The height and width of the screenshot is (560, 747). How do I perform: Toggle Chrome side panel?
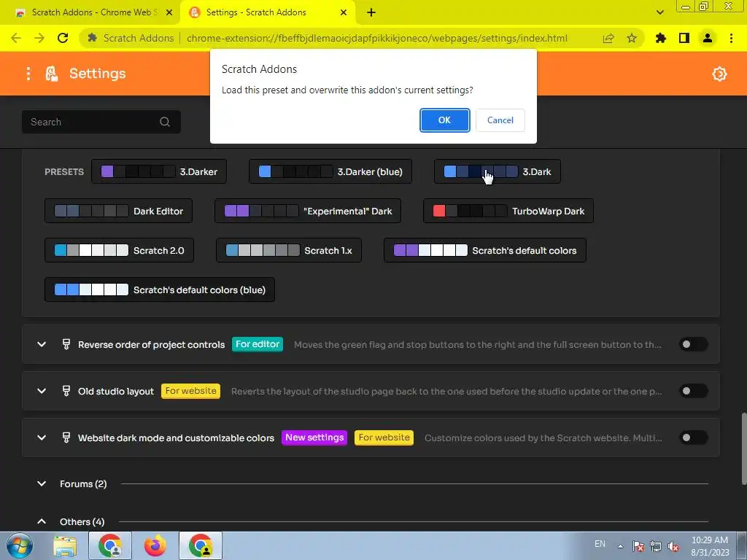pos(684,38)
